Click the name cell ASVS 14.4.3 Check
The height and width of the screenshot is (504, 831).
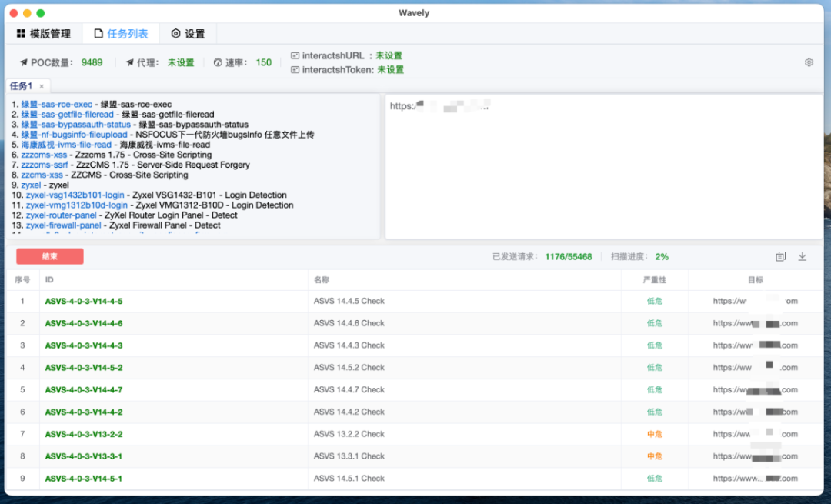(349, 345)
